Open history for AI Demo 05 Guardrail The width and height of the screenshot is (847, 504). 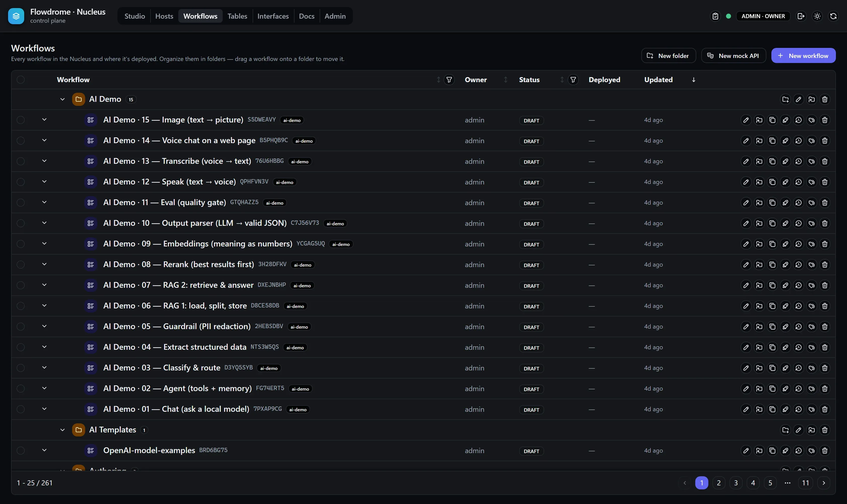click(x=798, y=327)
